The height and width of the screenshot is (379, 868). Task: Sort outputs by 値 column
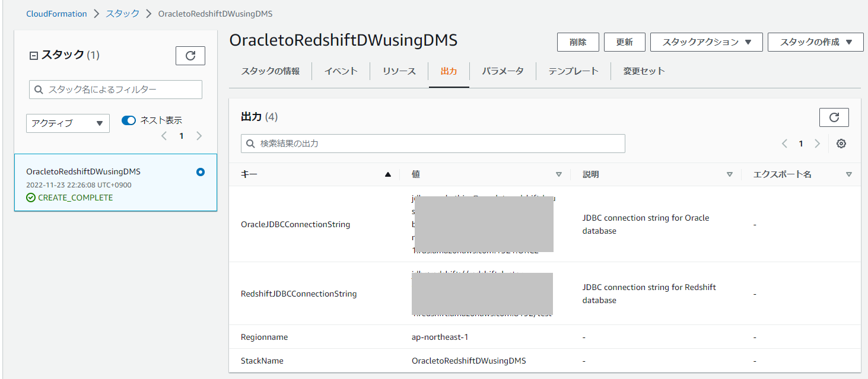point(558,174)
